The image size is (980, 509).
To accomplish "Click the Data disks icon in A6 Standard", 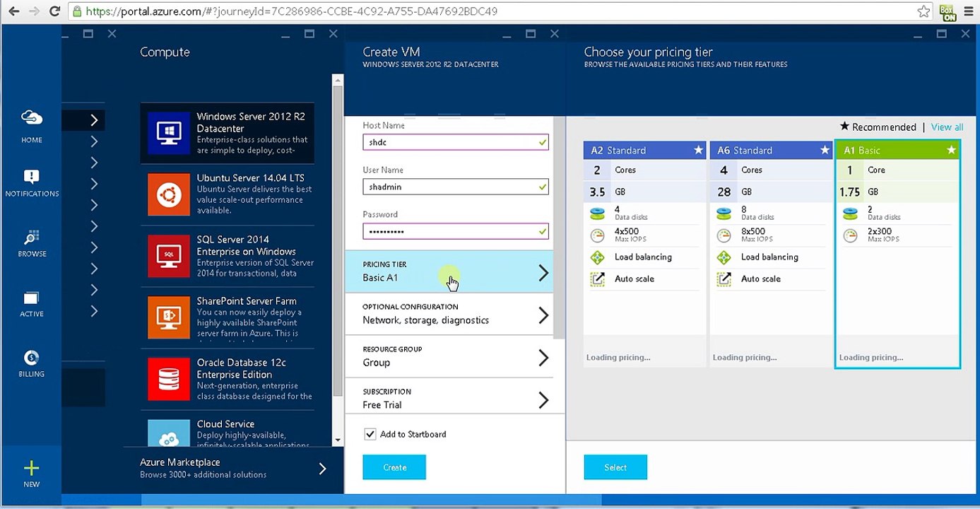I will [x=724, y=213].
